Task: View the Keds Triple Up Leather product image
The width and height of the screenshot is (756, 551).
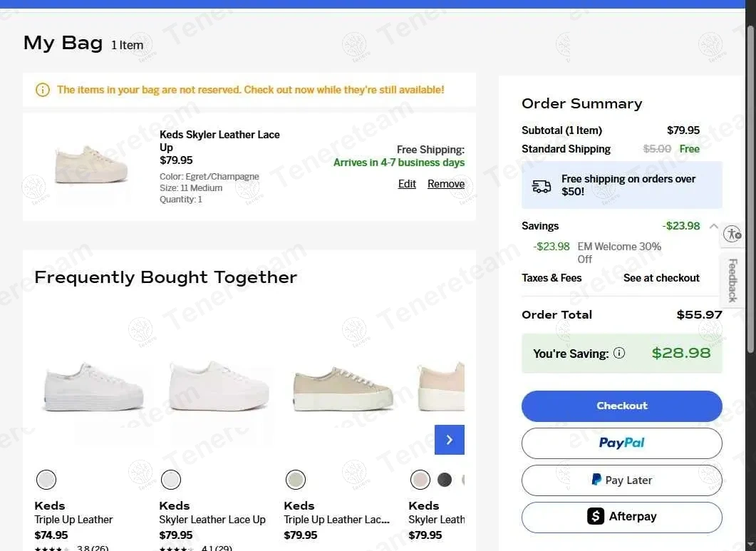Action: pos(93,387)
